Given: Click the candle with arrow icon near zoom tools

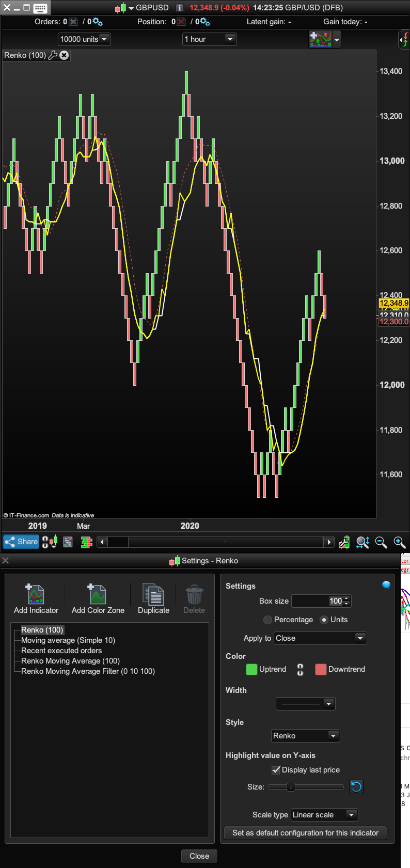Looking at the screenshot, I should 344,542.
